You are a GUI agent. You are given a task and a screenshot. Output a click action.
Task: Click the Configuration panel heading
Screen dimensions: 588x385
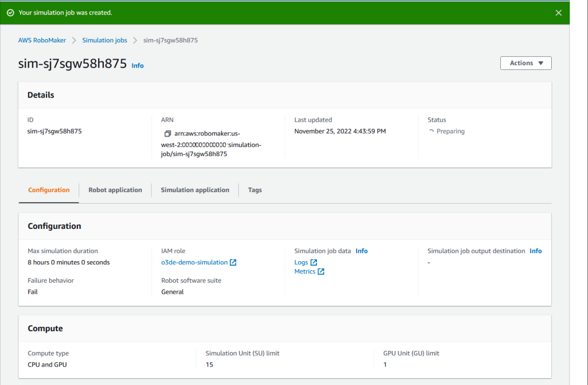pos(55,226)
